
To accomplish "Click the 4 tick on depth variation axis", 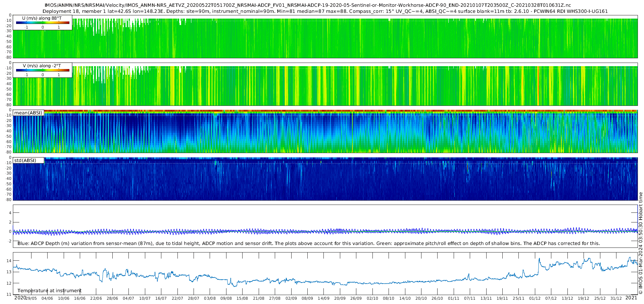I will pos(10,213).
